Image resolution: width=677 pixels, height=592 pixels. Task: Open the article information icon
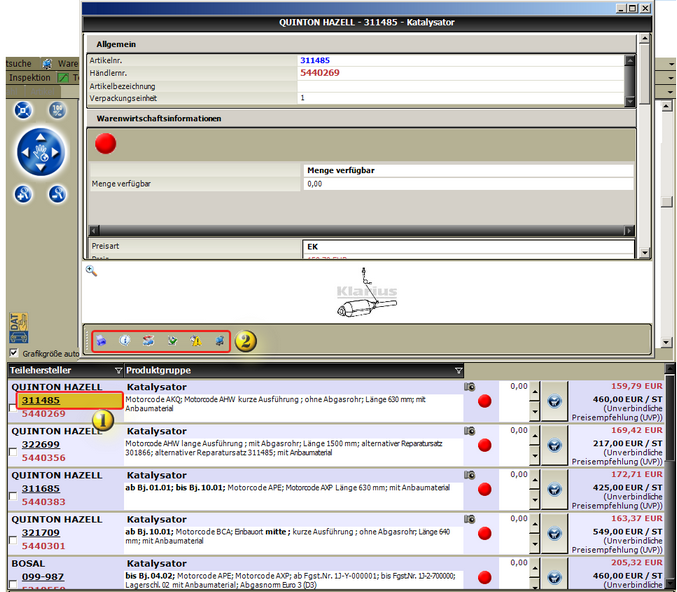point(125,341)
